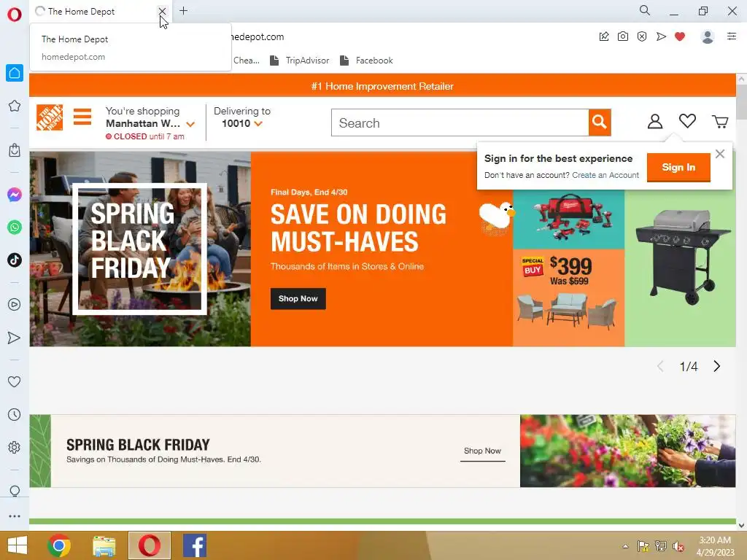Go to next carousel slide arrow
Image resolution: width=747 pixels, height=560 pixels.
(x=716, y=366)
